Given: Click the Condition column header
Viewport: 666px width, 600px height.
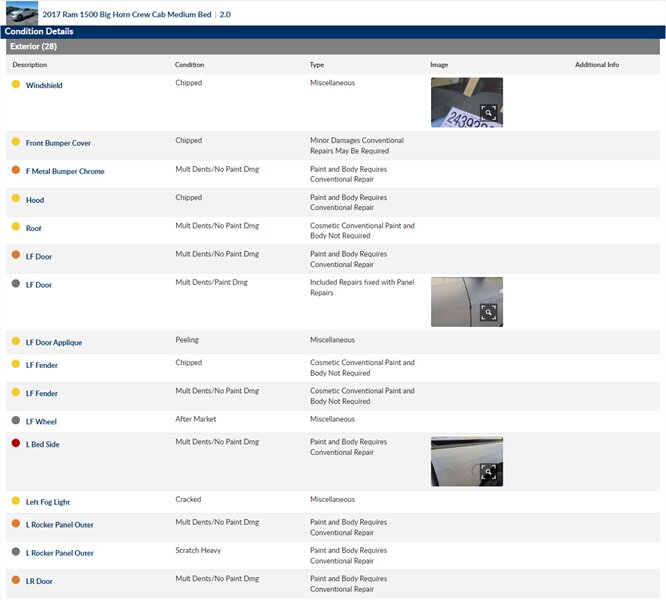Looking at the screenshot, I should (190, 65).
